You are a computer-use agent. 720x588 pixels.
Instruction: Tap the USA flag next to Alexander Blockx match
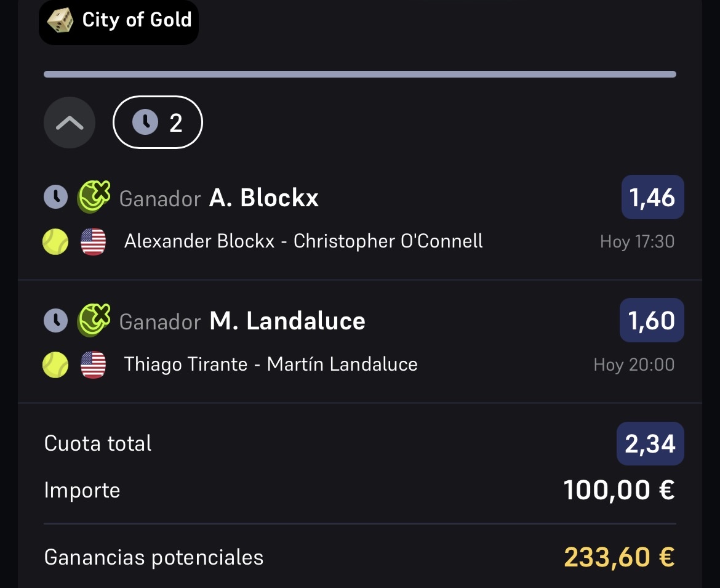tap(93, 241)
